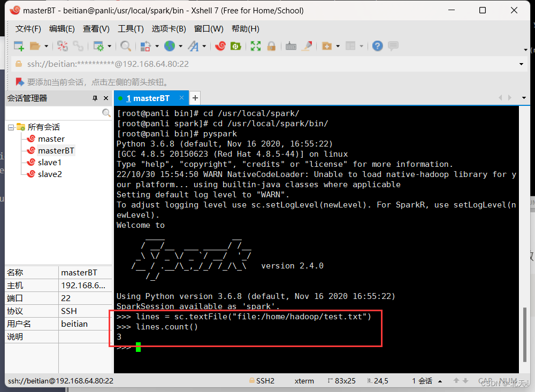Open the blue Help question-mark icon

[377, 45]
